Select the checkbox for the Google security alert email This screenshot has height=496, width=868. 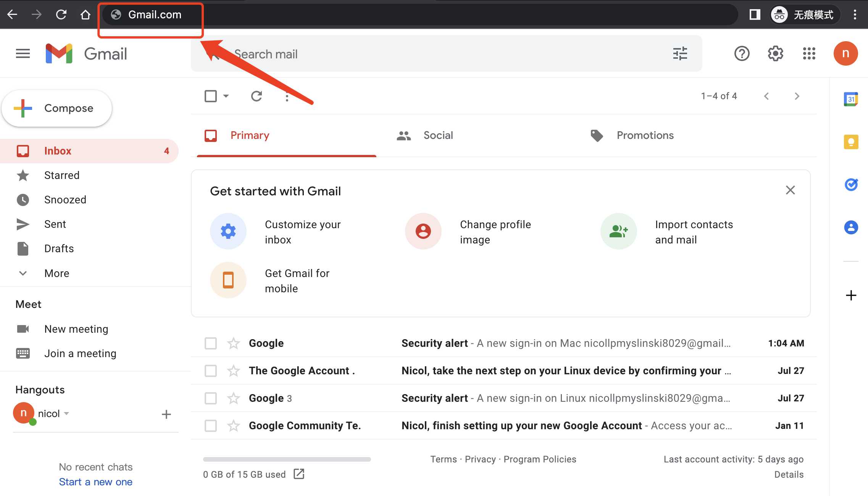tap(210, 343)
